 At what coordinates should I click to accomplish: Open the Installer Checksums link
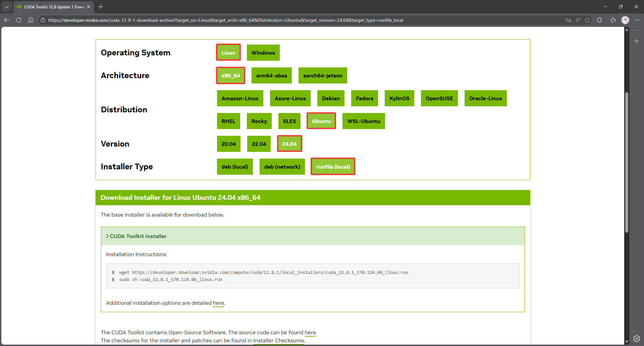(x=278, y=341)
